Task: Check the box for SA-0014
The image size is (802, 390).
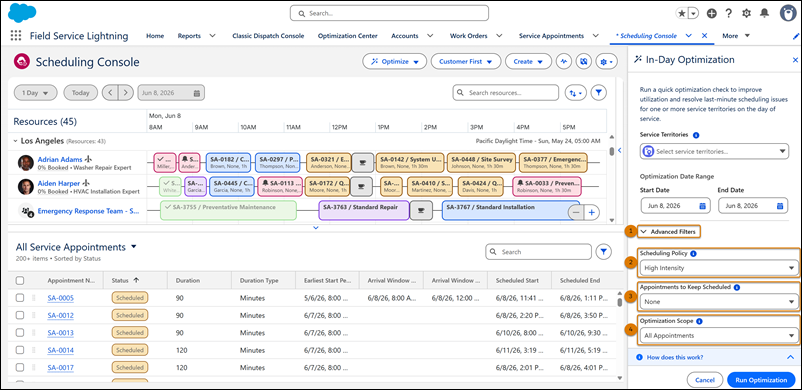Action: coord(19,350)
